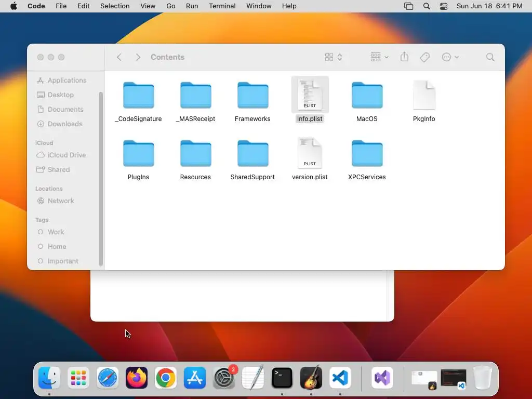Click the date and time clock
The width and height of the screenshot is (532, 399).
[x=489, y=6]
